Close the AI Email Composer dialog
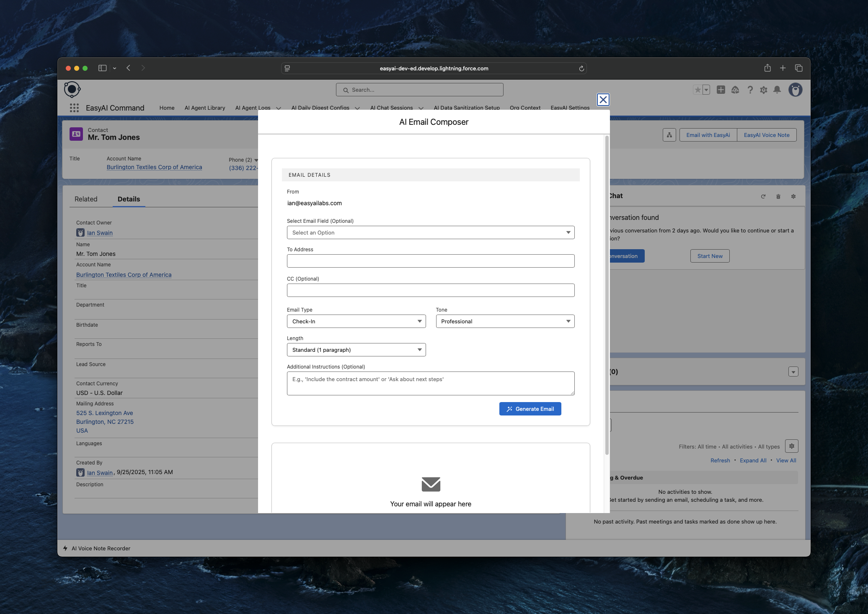The height and width of the screenshot is (614, 868). tap(603, 100)
